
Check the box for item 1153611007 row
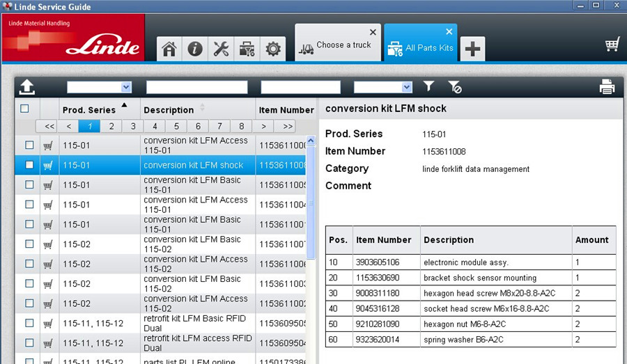(29, 244)
